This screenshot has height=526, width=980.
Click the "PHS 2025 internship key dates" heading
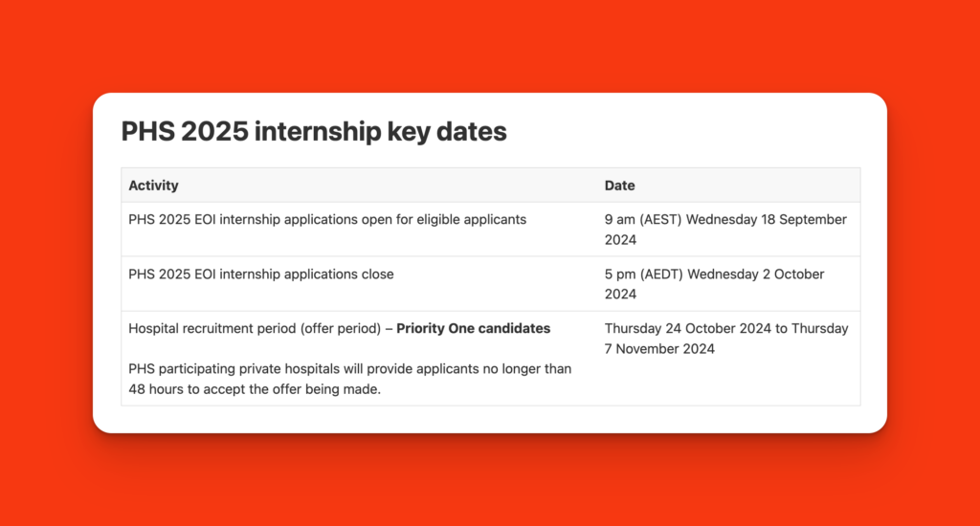click(314, 132)
